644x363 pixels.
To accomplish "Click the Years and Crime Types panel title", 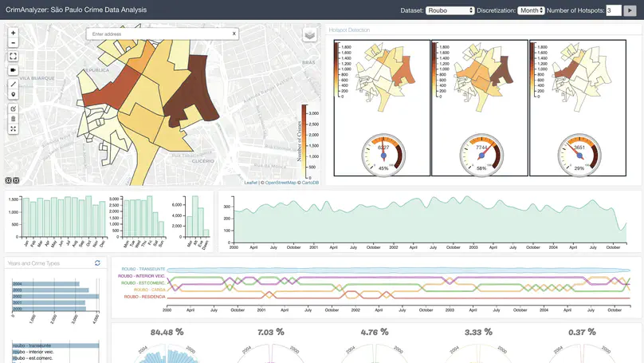I will point(33,263).
